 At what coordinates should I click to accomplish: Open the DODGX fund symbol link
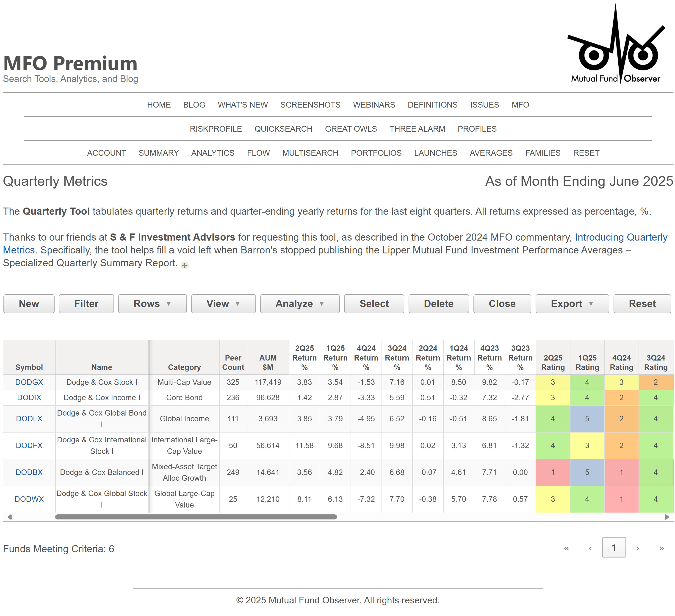click(x=29, y=382)
